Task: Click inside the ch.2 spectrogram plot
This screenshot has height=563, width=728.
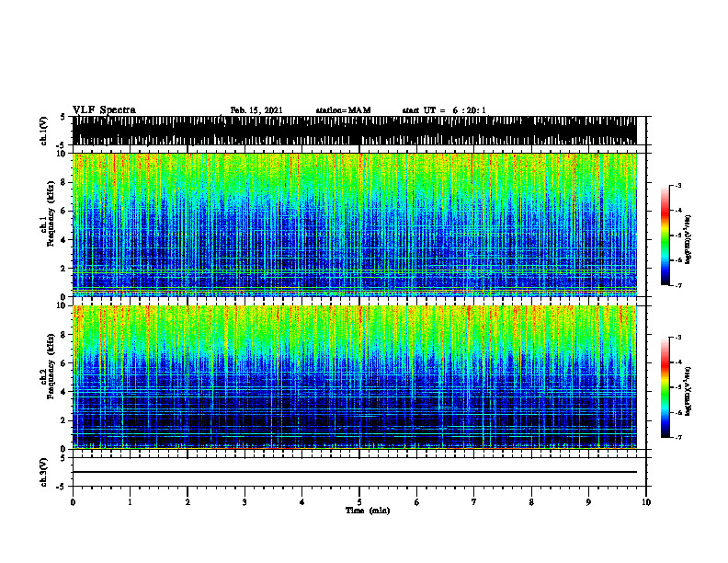Action: pyautogui.click(x=354, y=377)
